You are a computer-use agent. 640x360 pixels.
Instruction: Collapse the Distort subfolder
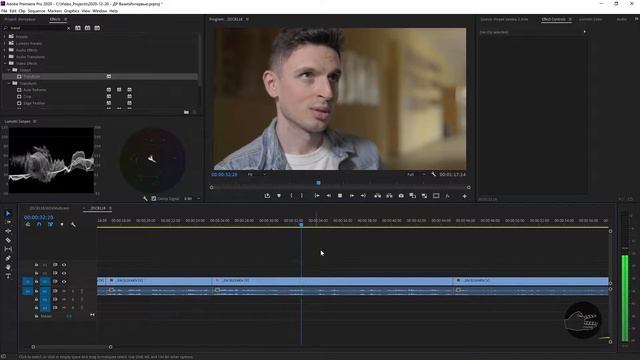(x=9, y=70)
